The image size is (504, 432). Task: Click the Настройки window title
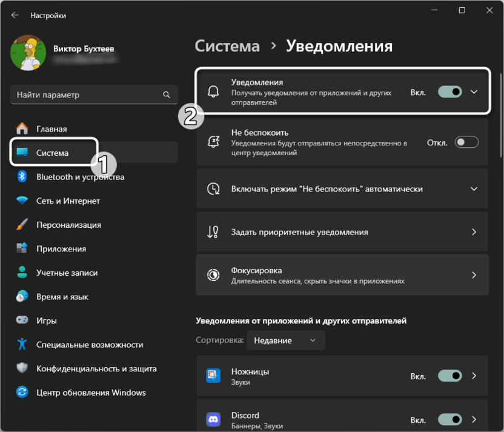click(48, 15)
